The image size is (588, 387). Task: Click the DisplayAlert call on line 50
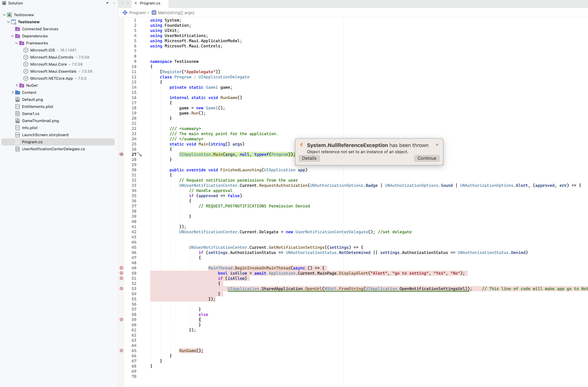point(353,273)
